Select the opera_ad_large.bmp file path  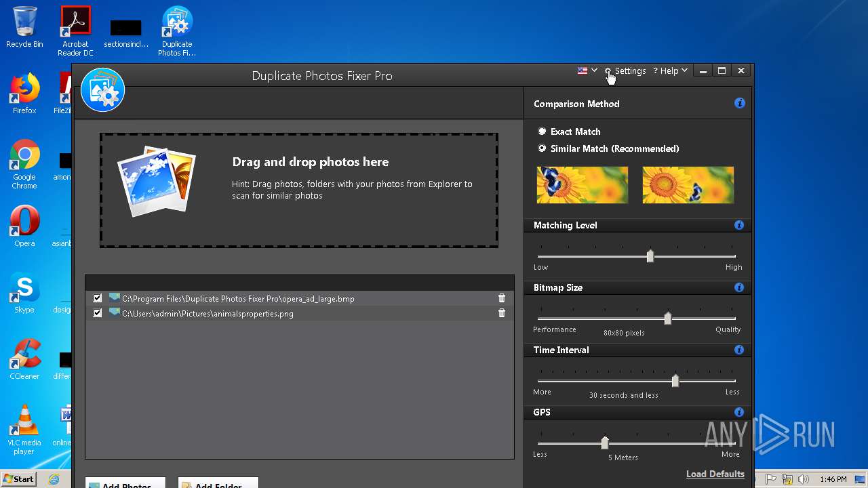238,298
